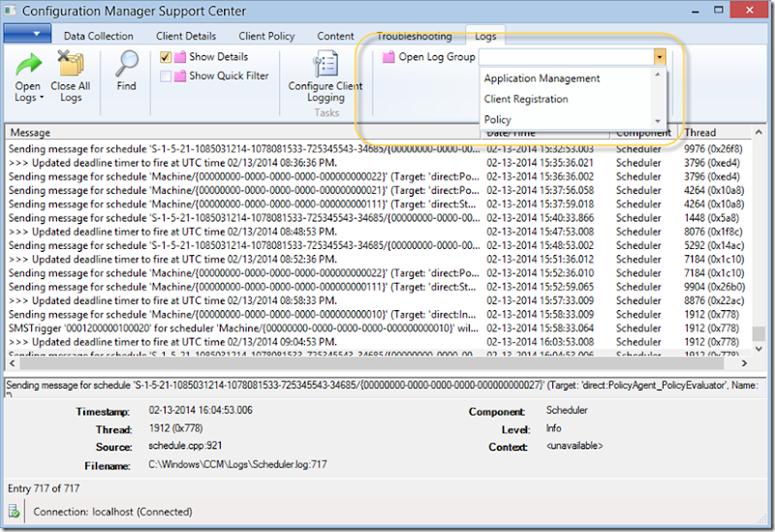Click the pink icon beside Show Quick Filter
This screenshot has height=532, width=775.
click(x=181, y=76)
